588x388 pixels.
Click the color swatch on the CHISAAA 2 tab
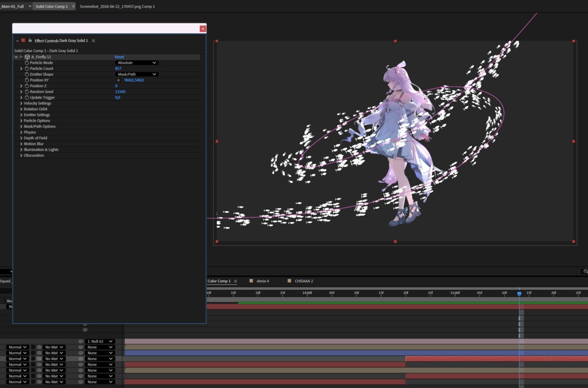coord(289,281)
